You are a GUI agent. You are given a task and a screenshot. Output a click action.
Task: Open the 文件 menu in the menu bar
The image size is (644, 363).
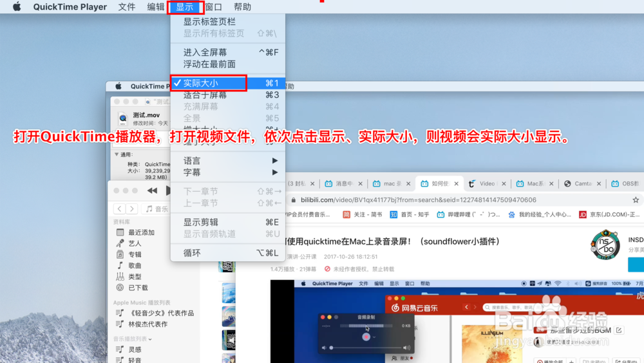(126, 6)
